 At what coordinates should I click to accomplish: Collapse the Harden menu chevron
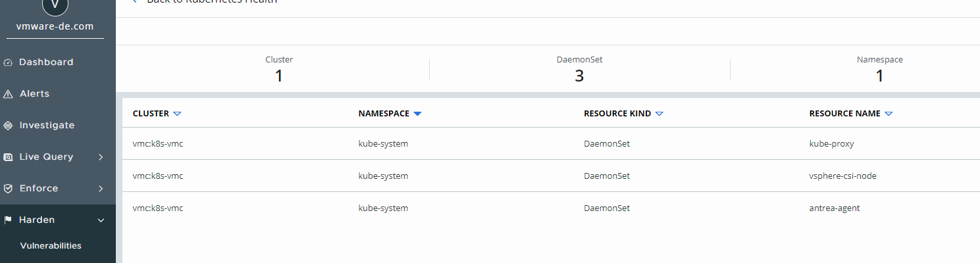101,220
